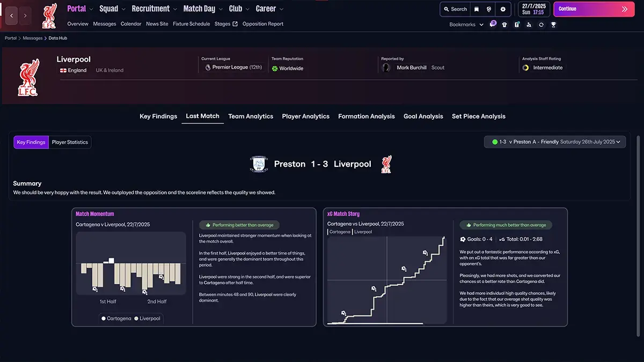Click the Liverpool club crest in header
Screen dimensions: 644x362
point(49,16)
